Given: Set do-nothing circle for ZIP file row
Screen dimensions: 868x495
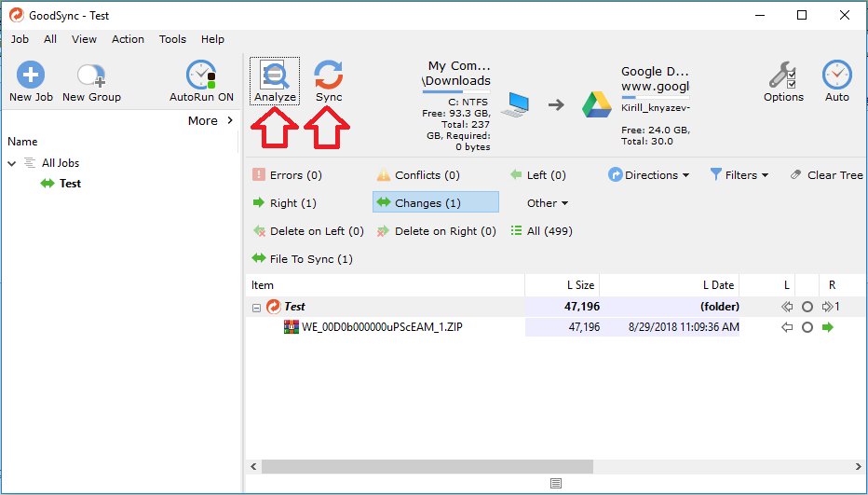Looking at the screenshot, I should pyautogui.click(x=807, y=327).
